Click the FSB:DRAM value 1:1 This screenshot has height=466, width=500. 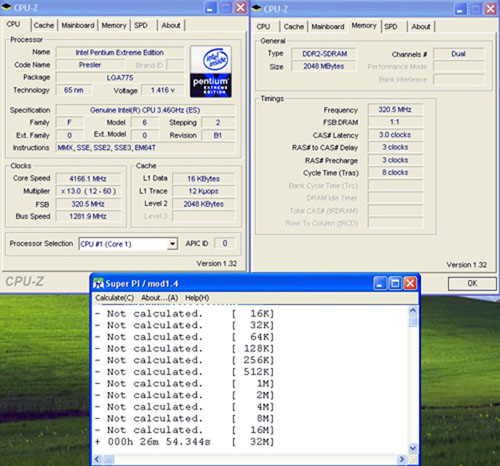[395, 122]
